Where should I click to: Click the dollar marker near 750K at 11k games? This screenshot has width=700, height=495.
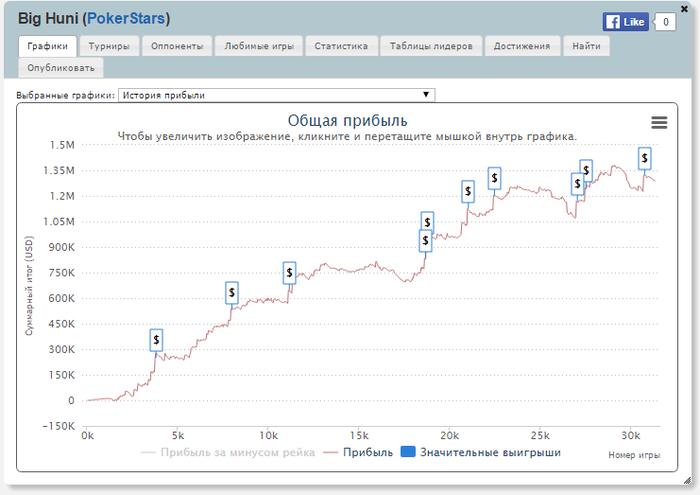[289, 273]
